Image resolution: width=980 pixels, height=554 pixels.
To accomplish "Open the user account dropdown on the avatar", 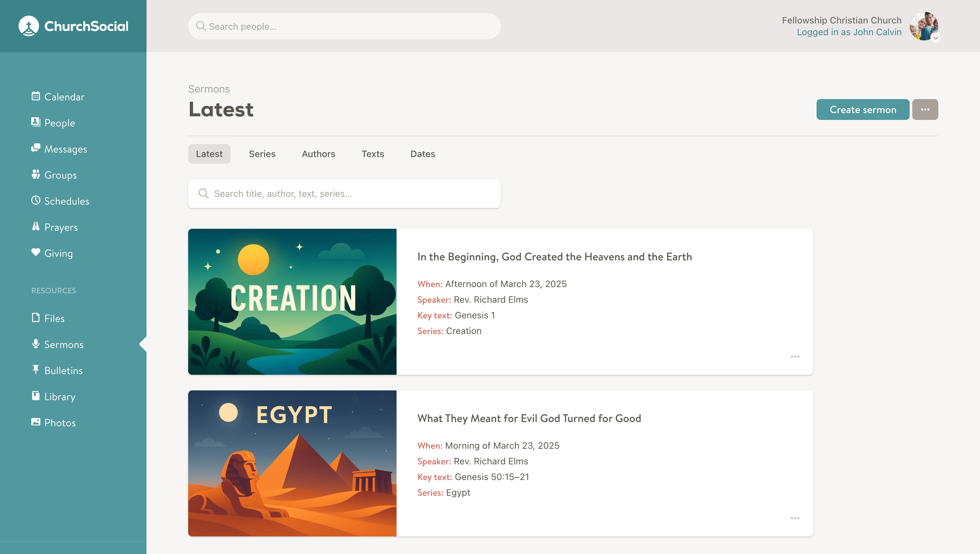I will [935, 38].
